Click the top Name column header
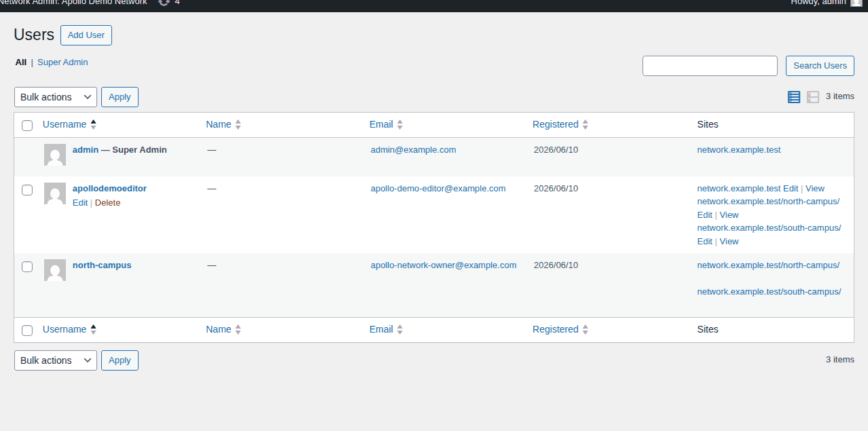This screenshot has width=868, height=431. (219, 124)
